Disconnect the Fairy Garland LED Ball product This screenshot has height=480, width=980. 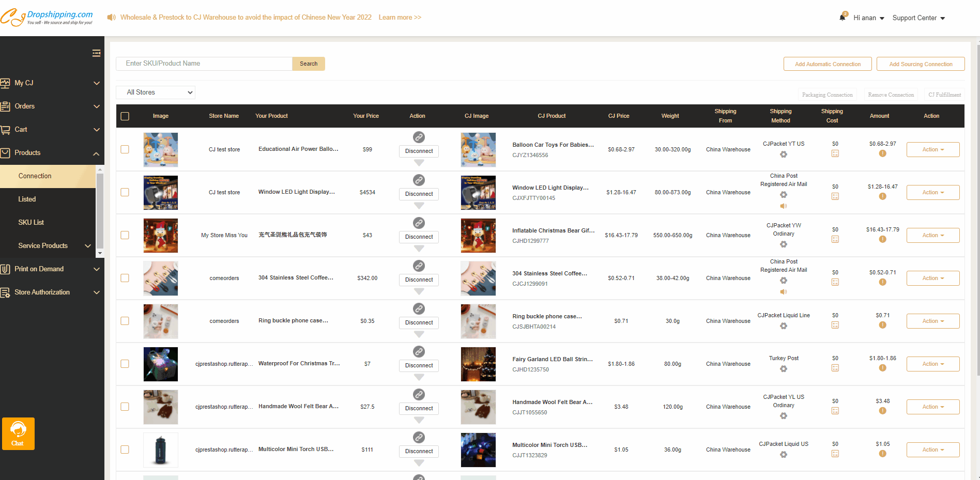pos(419,365)
